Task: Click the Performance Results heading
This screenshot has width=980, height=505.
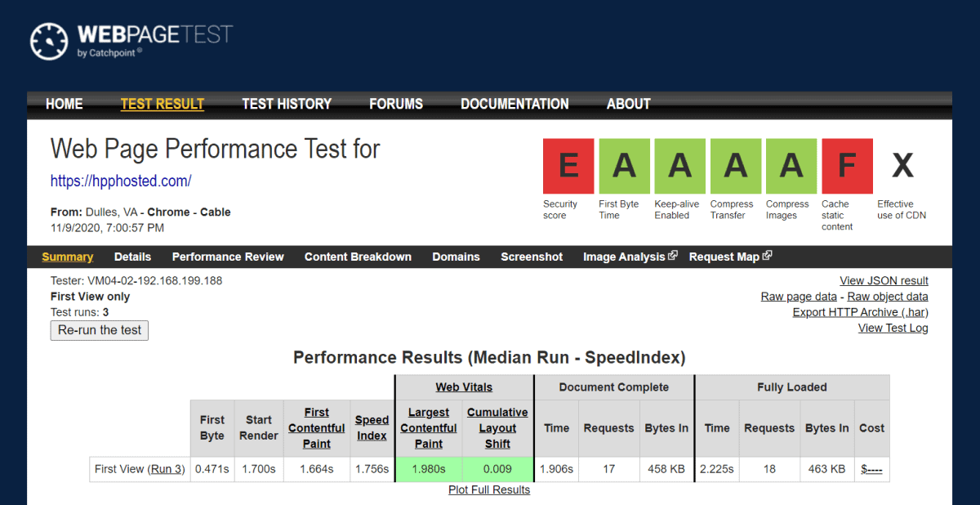Action: coord(489,357)
